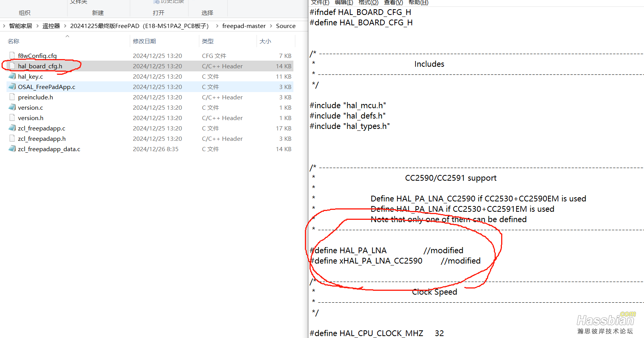Click the #define HAL_BOARD_CFG_H line
Image resolution: width=644 pixels, height=338 pixels.
point(361,23)
